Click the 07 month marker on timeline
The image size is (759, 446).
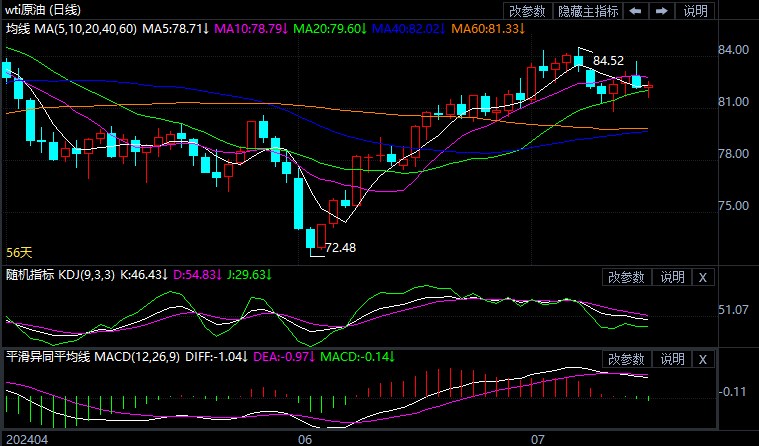537,440
